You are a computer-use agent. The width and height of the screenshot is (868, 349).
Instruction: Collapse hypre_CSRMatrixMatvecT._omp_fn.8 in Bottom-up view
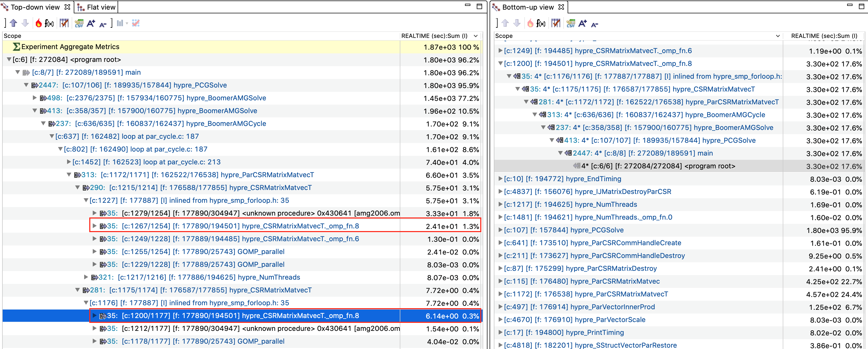[x=500, y=64]
